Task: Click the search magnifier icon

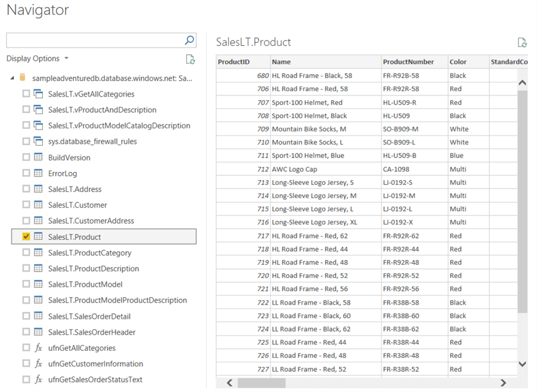Action: (189, 41)
